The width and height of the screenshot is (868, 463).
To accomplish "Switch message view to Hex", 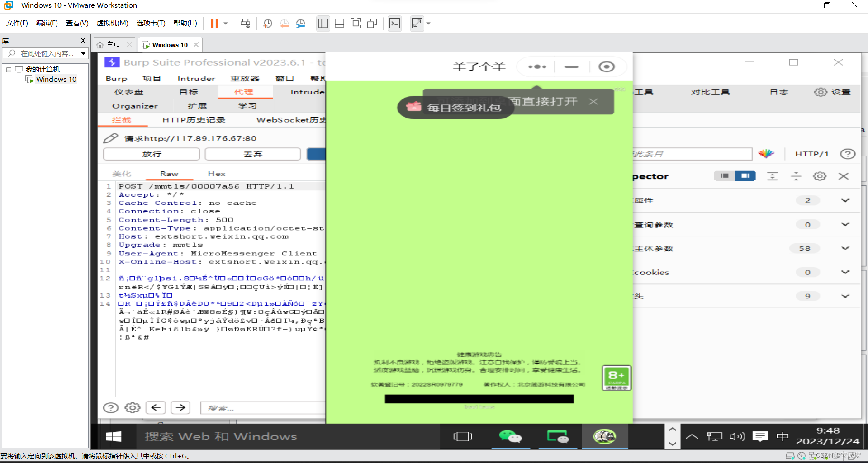I will click(217, 174).
